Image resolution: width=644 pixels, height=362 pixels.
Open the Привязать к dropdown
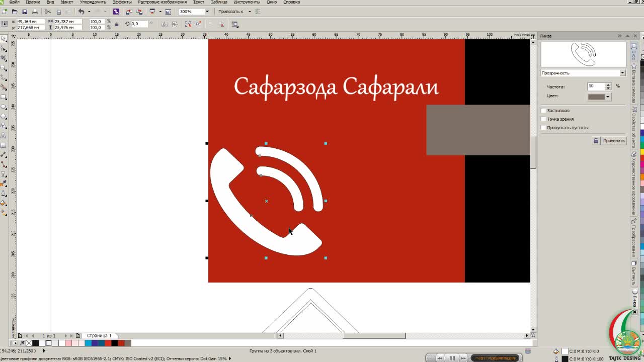(x=249, y=11)
